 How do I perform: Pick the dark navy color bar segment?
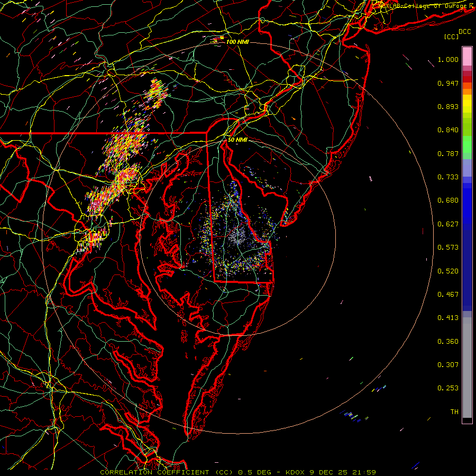pyautogui.click(x=467, y=270)
